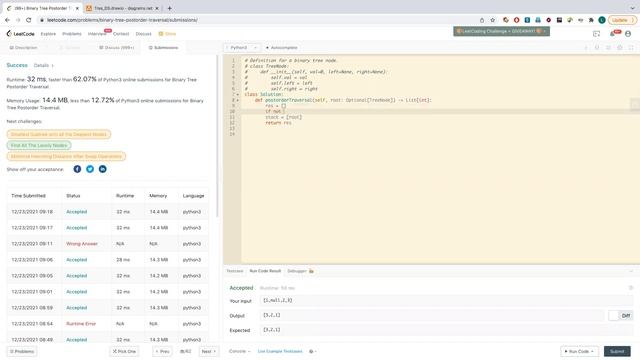
Task: Open the Debugger tab
Action: click(x=300, y=271)
